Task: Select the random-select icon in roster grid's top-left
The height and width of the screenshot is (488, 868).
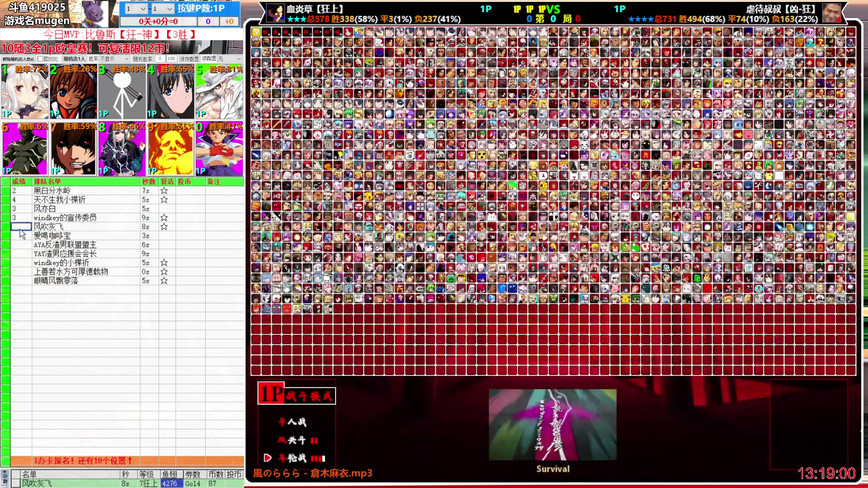Action: pyautogui.click(x=256, y=32)
